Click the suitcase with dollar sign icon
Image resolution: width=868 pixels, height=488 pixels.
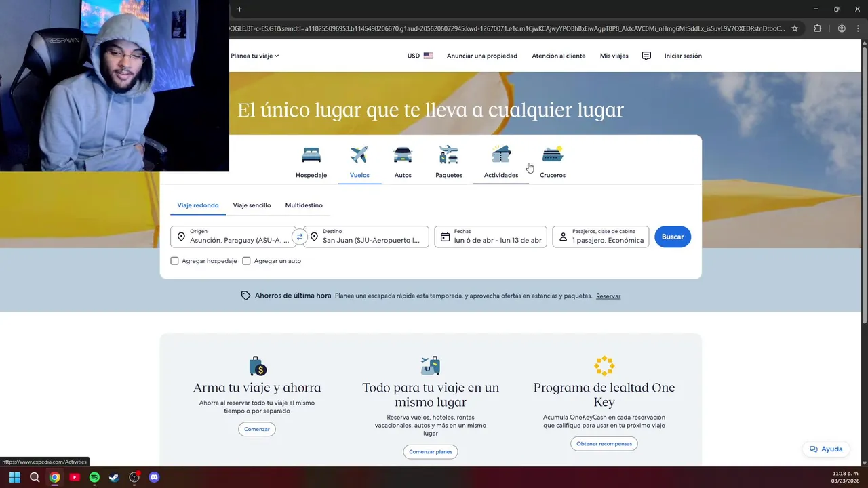(258, 366)
